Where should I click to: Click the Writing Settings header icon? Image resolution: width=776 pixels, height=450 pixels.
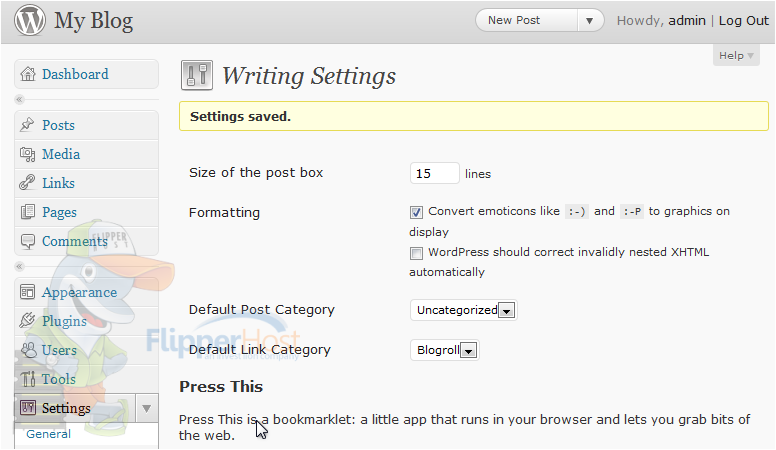pos(197,75)
